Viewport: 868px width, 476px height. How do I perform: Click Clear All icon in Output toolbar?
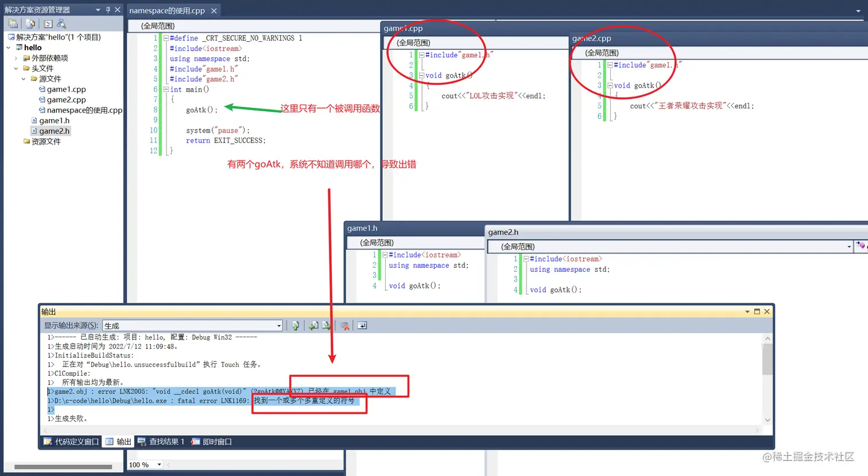(345, 326)
